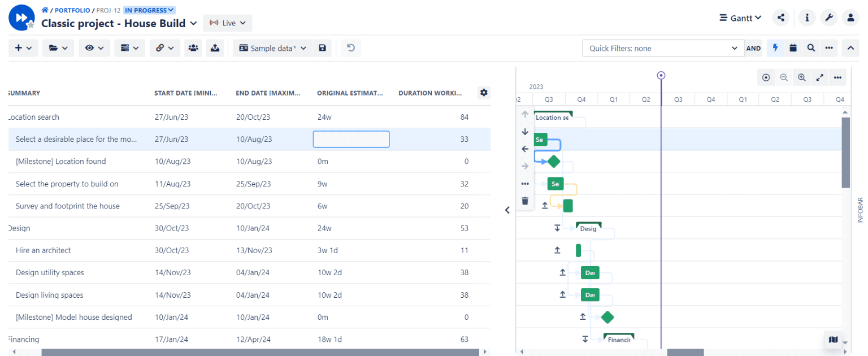The width and height of the screenshot is (868, 356).
Task: Click the move task down arrow icon
Action: (525, 132)
